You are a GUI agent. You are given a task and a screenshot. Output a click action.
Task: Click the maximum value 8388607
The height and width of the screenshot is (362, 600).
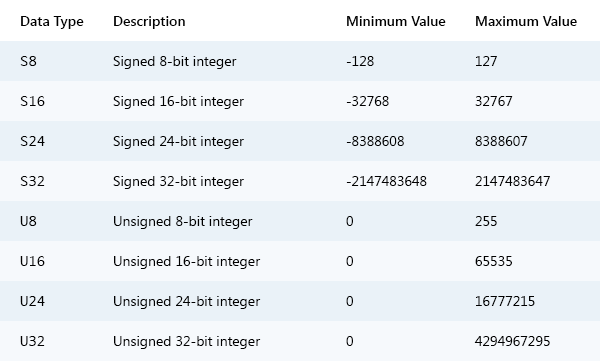tap(501, 141)
